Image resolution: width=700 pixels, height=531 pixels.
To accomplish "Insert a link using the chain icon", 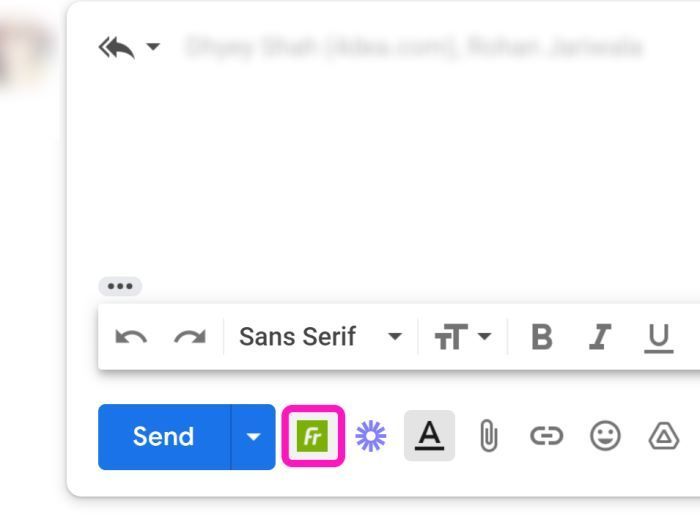I will coord(546,436).
